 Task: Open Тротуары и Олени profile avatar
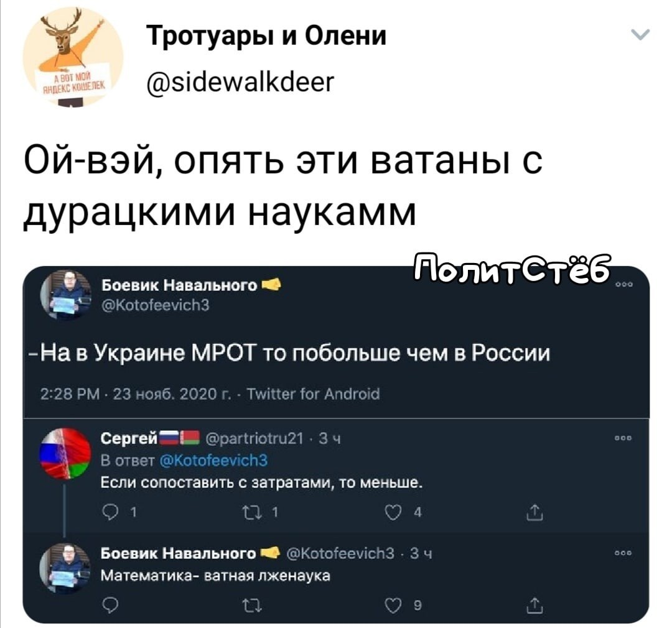pyautogui.click(x=73, y=57)
